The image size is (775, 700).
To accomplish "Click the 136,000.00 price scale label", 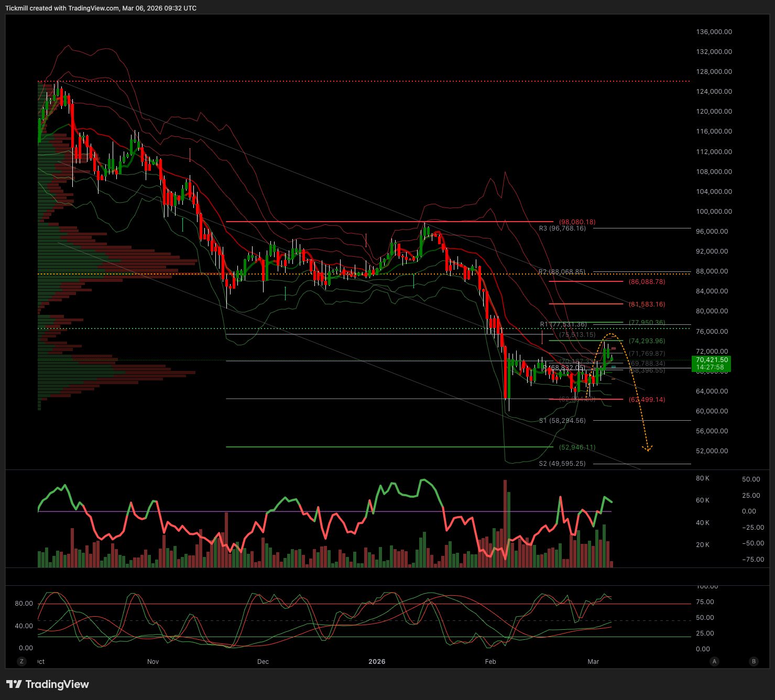I will (714, 32).
